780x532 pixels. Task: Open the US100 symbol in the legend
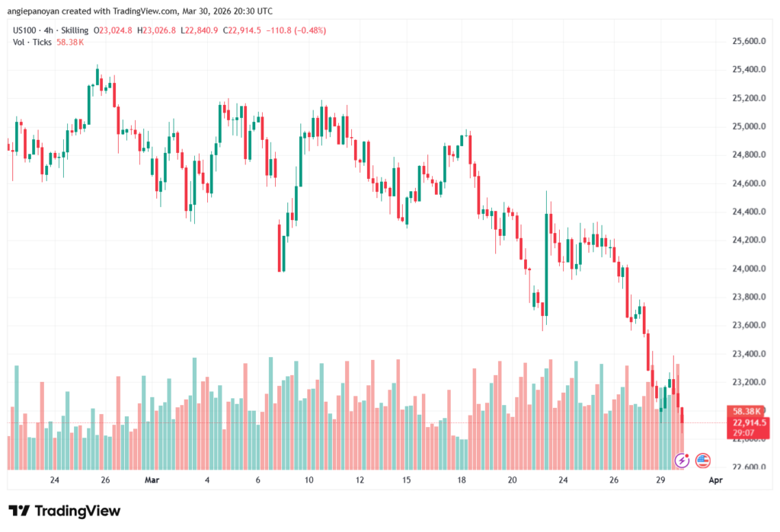(x=26, y=30)
